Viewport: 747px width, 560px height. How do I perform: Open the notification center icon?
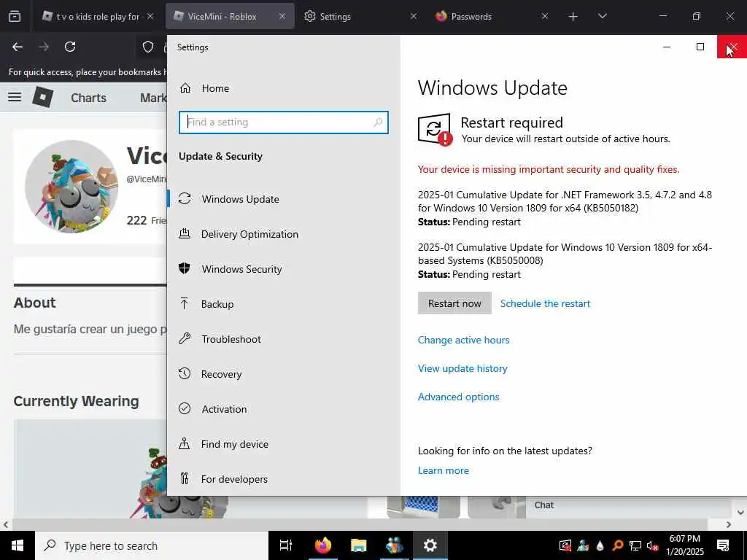tap(723, 545)
